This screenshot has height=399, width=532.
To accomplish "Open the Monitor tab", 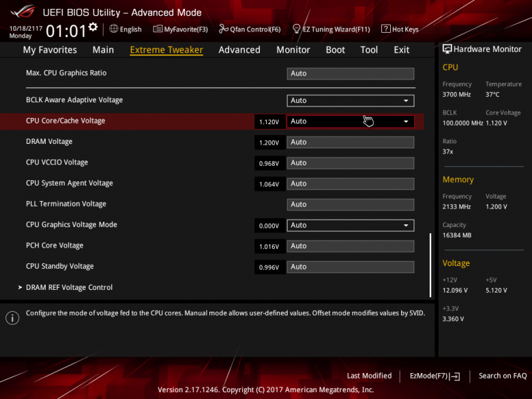I will tap(293, 50).
